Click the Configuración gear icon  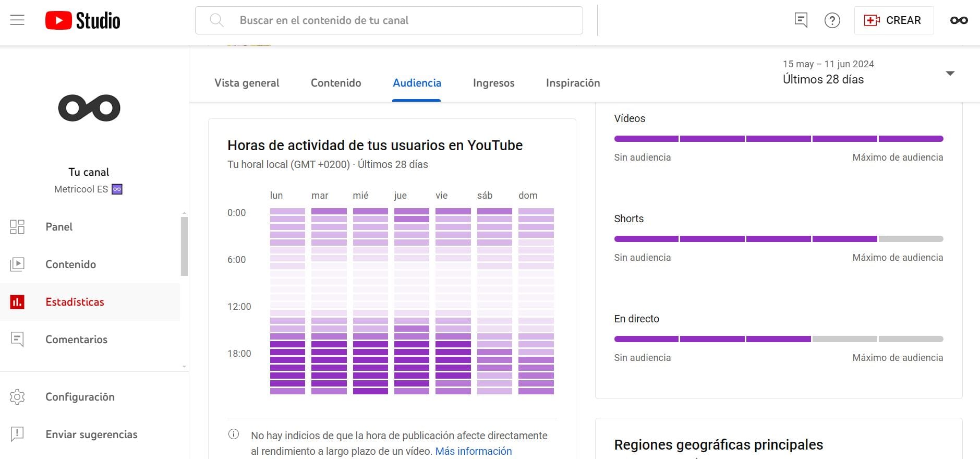17,397
